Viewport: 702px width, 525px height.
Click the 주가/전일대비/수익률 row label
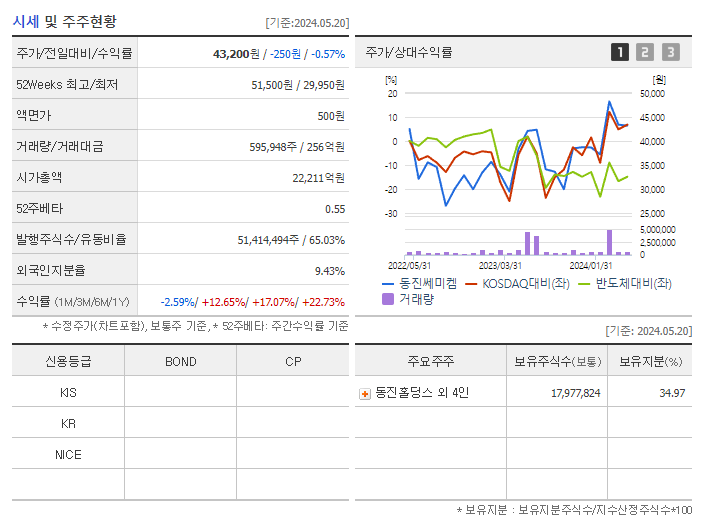tap(74, 53)
